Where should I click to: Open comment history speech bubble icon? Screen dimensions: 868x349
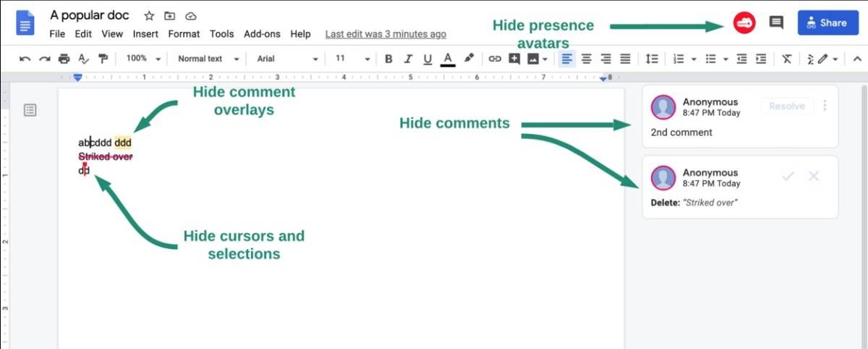(x=776, y=22)
